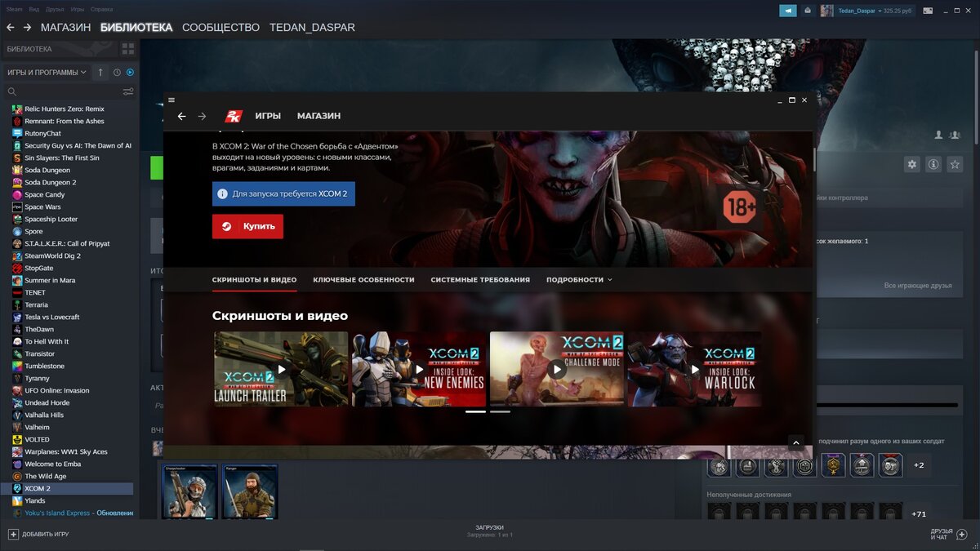The width and height of the screenshot is (980, 551).
Task: Open Все играющие друзья link
Action: click(x=918, y=286)
